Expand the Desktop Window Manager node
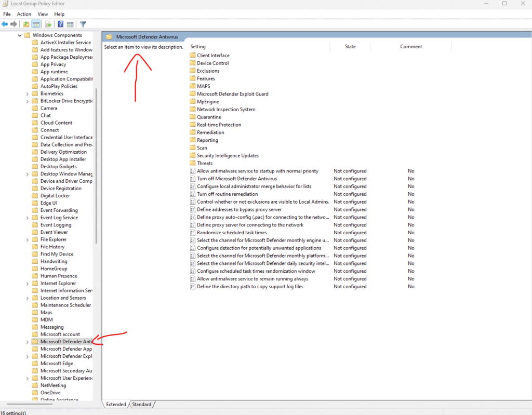 pyautogui.click(x=28, y=174)
